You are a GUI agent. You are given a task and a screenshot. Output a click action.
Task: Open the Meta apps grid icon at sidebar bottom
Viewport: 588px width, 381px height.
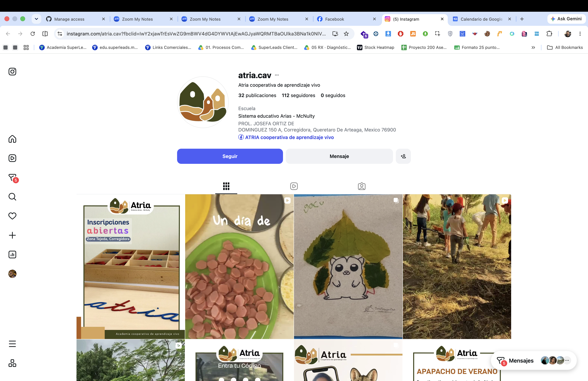tap(12, 363)
